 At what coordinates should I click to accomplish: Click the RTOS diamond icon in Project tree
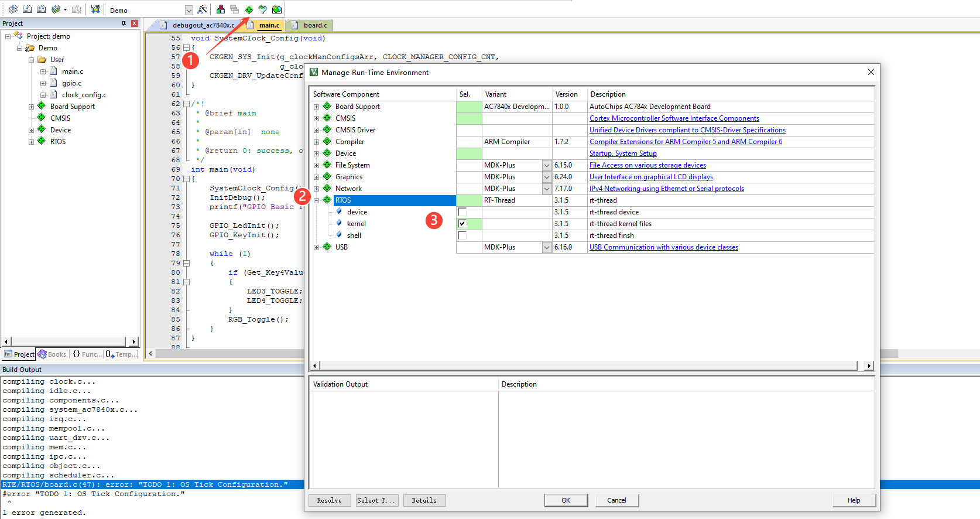click(x=42, y=141)
